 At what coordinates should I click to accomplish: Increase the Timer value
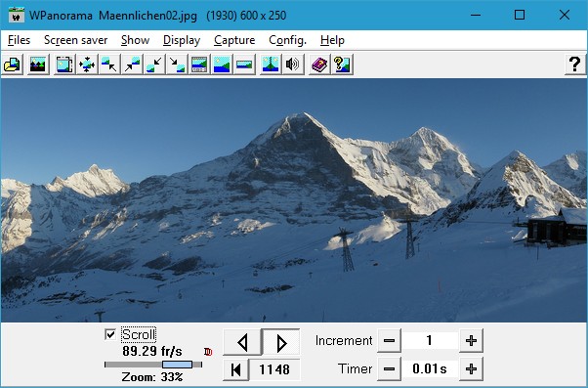(471, 368)
